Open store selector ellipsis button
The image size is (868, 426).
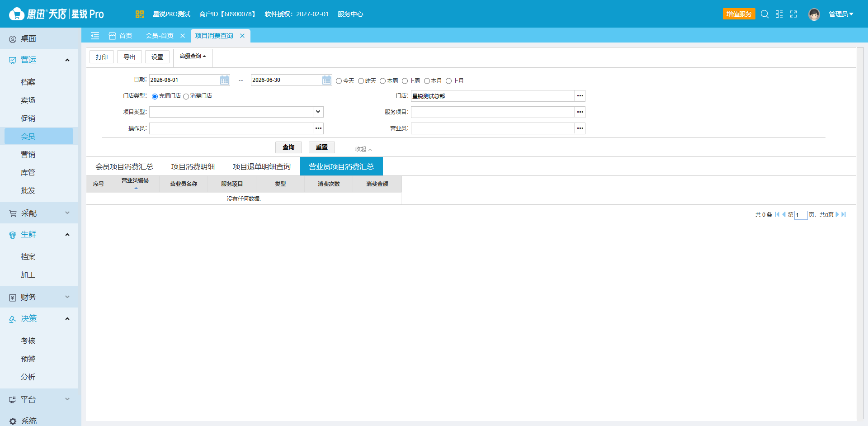coord(580,96)
